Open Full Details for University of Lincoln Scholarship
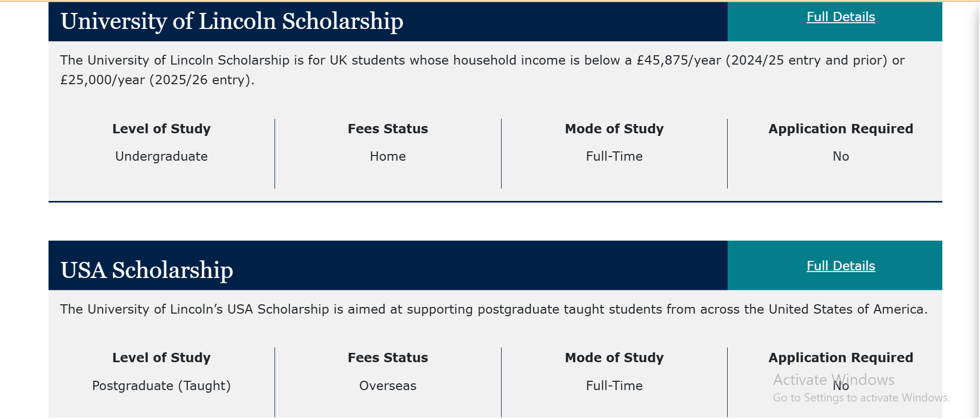The height and width of the screenshot is (419, 980). pyautogui.click(x=840, y=17)
